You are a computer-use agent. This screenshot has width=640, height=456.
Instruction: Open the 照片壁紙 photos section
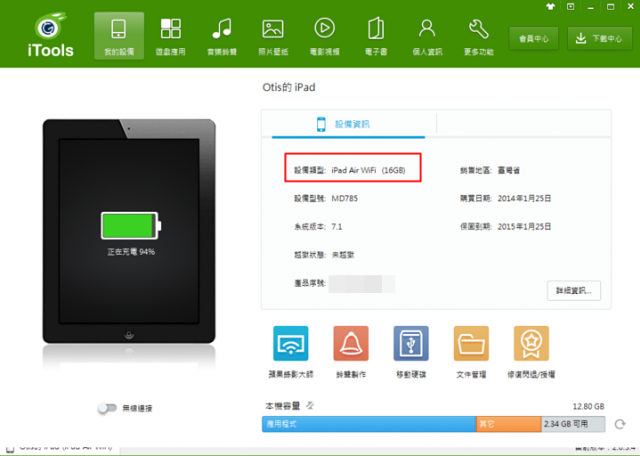(x=273, y=36)
